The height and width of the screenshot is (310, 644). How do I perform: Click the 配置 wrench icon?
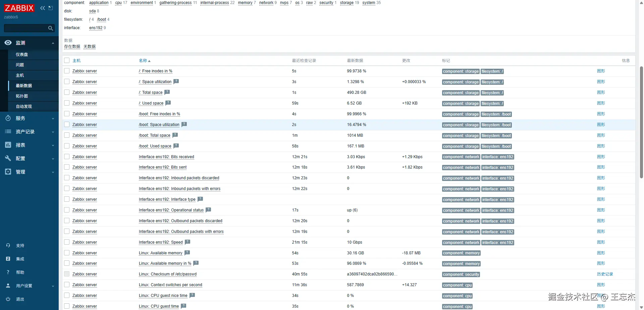pyautogui.click(x=8, y=158)
